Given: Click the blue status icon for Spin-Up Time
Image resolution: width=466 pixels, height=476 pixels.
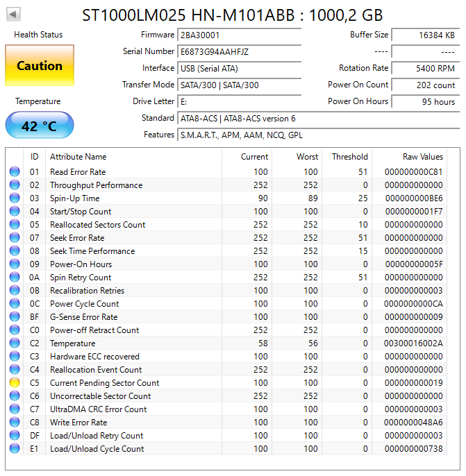Looking at the screenshot, I should (x=15, y=198).
